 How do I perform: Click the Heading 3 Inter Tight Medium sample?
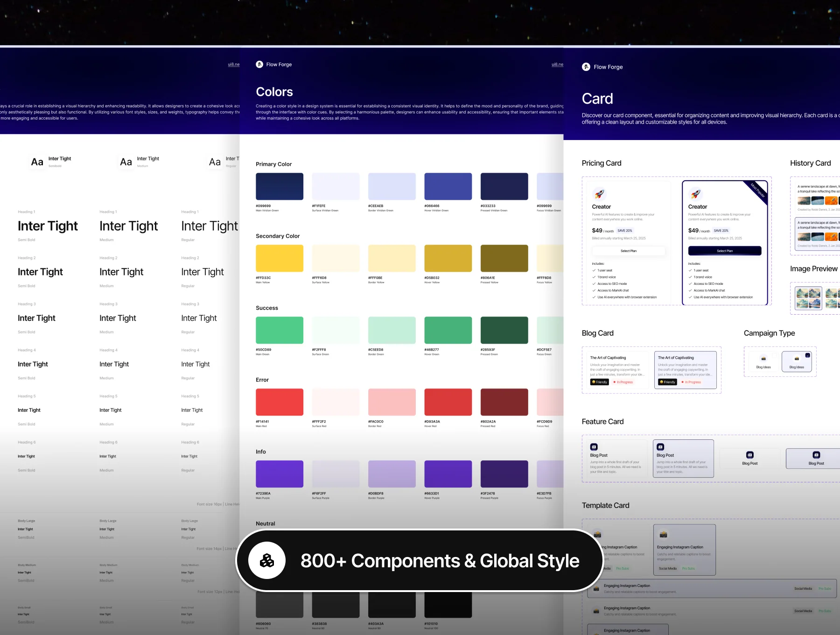point(118,318)
